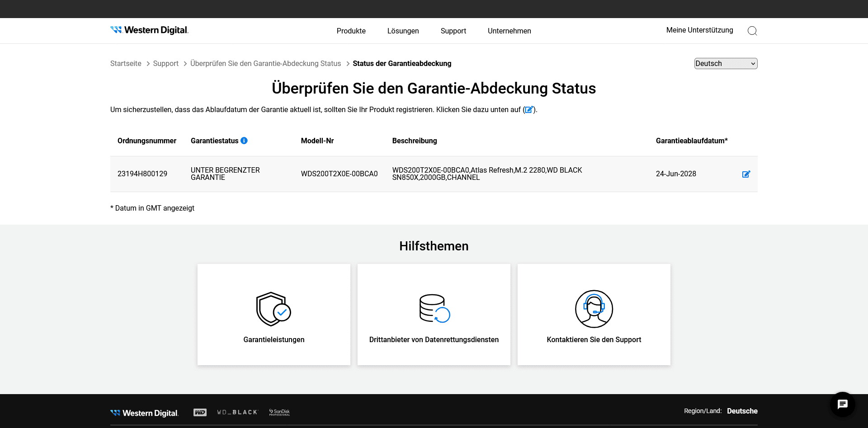Change region via Deutsche link in footer
868x428 pixels.
pyautogui.click(x=742, y=411)
